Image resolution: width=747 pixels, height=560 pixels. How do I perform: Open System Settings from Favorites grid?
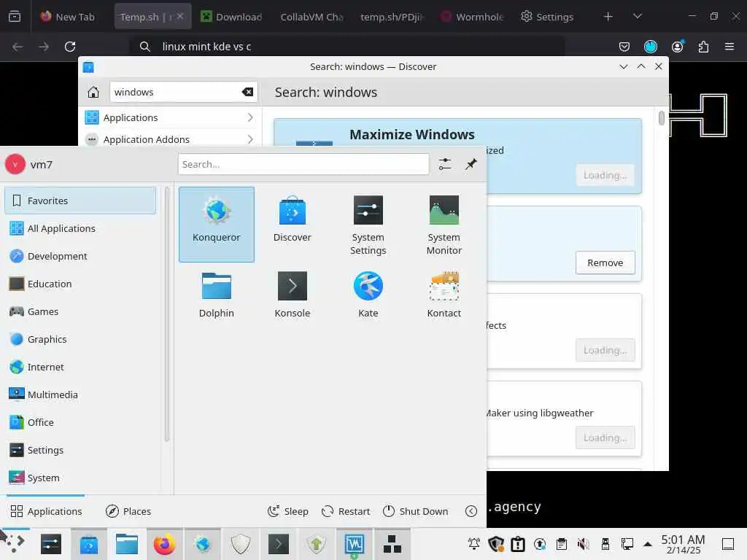tap(368, 224)
